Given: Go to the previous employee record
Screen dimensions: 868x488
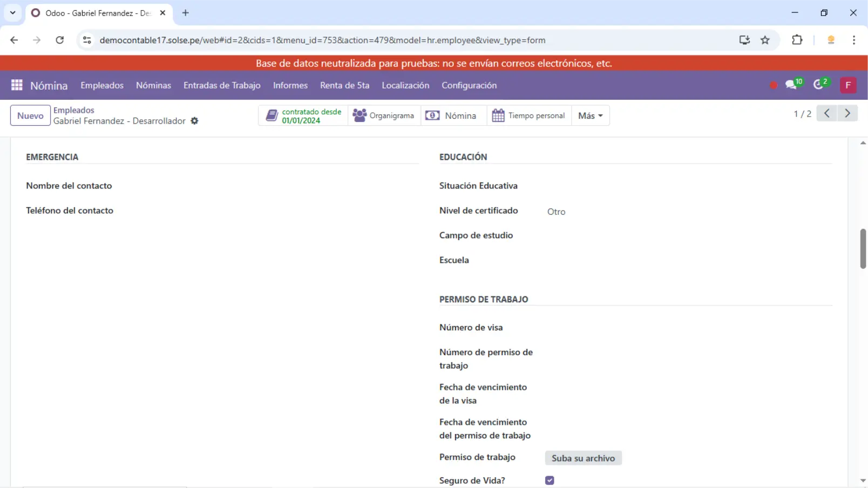Looking at the screenshot, I should pyautogui.click(x=826, y=113).
